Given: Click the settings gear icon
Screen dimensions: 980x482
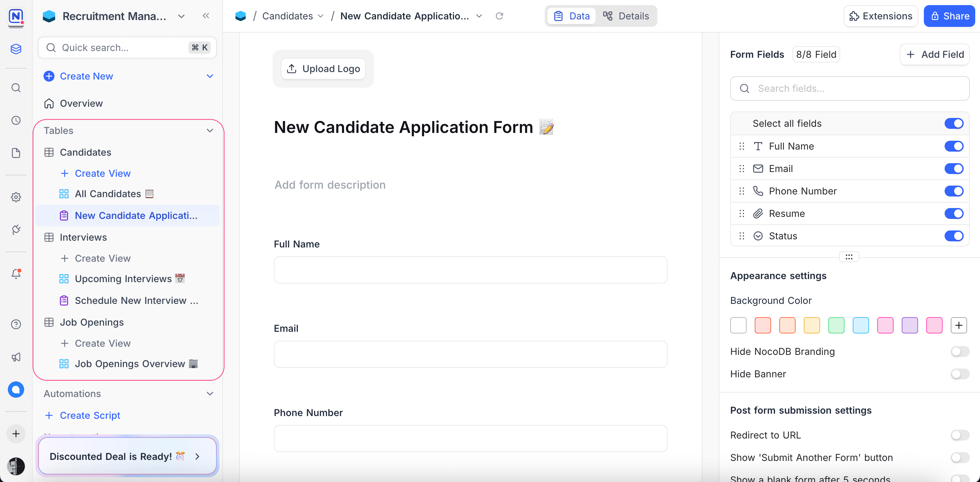Looking at the screenshot, I should 16,197.
